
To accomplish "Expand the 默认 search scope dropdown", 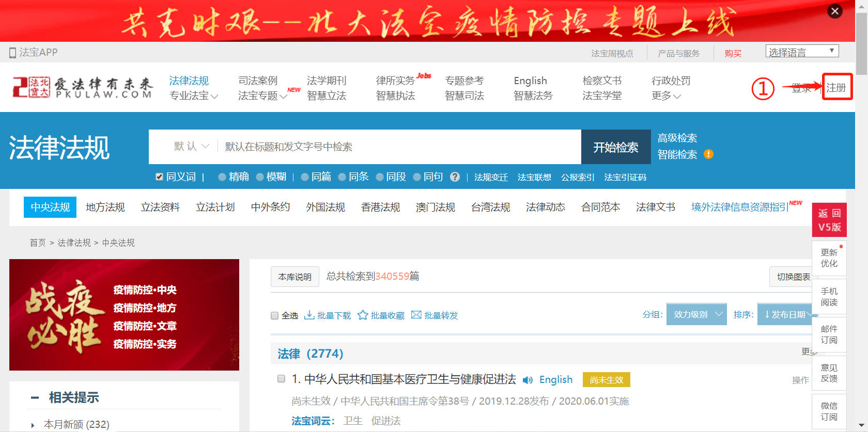I will (191, 147).
